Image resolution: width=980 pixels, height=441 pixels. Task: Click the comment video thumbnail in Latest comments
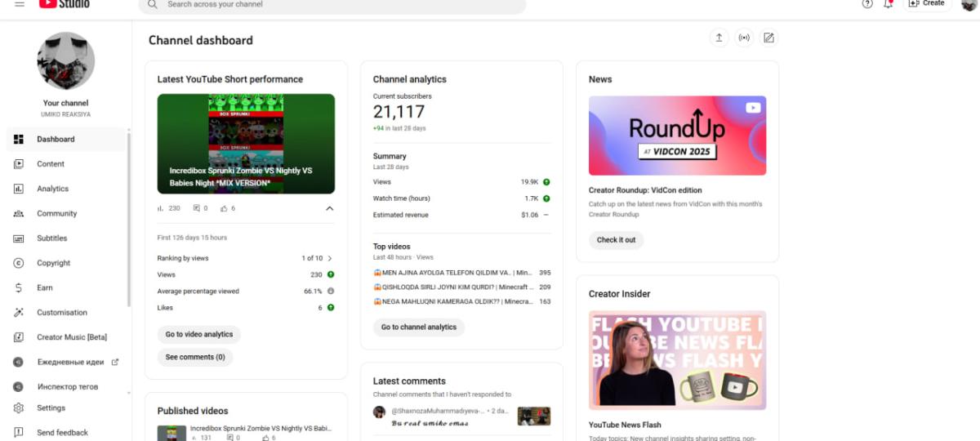point(534,416)
